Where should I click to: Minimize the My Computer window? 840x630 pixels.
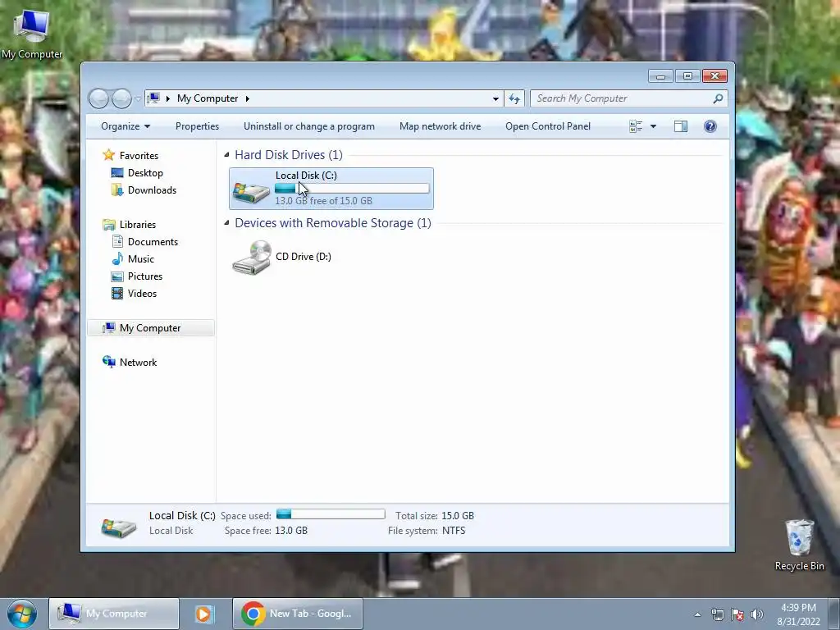tap(660, 76)
